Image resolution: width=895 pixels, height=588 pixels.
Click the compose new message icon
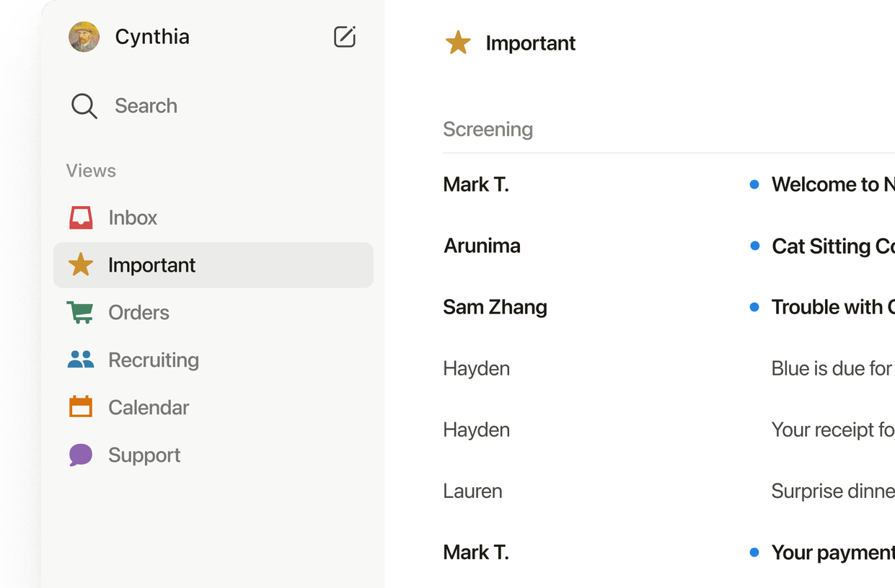pos(345,37)
